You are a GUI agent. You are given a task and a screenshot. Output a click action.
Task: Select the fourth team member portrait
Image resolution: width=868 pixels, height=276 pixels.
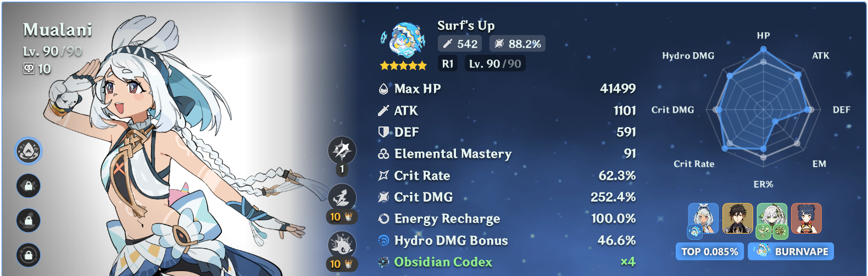coord(806,218)
